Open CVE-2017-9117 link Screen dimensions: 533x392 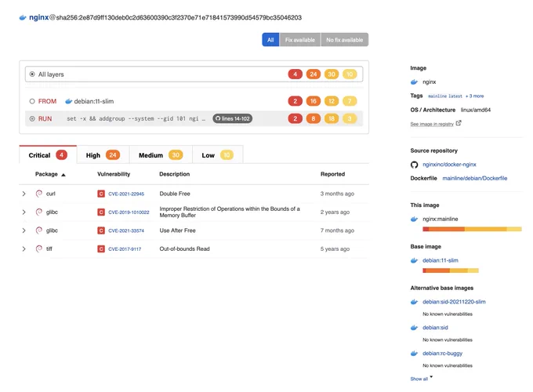click(x=125, y=249)
